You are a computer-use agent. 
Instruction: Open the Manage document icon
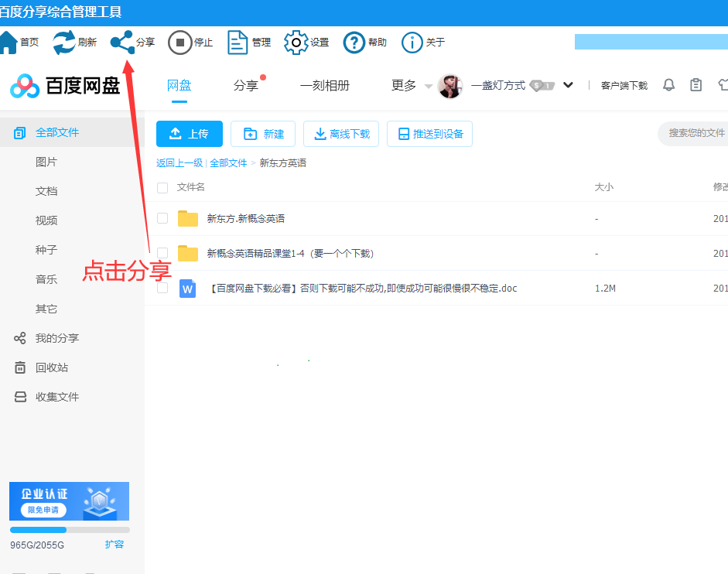point(238,42)
